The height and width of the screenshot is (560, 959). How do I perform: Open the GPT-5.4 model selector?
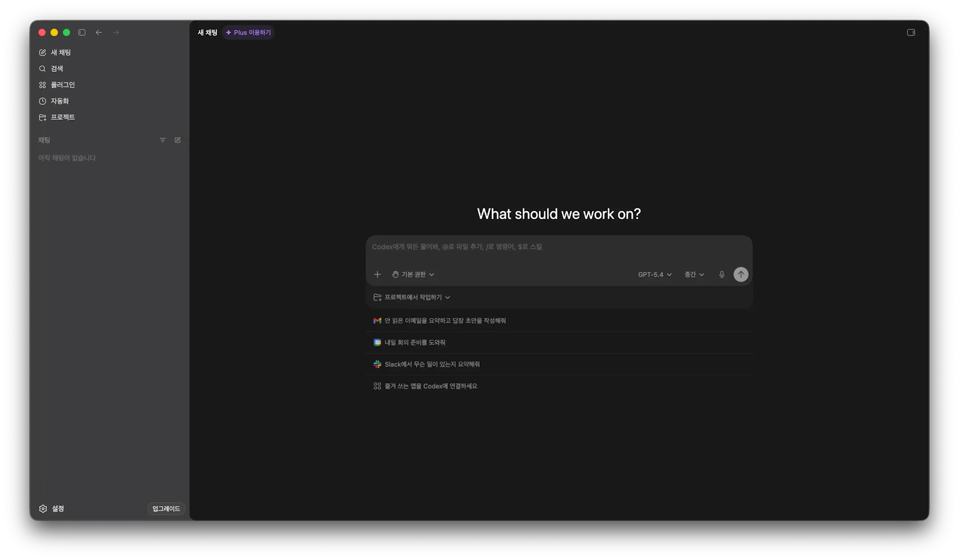(x=655, y=274)
